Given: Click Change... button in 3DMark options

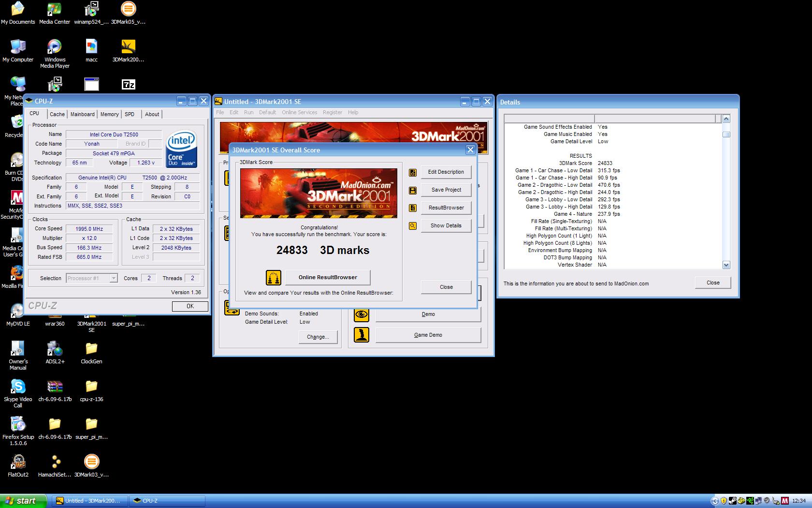Looking at the screenshot, I should (318, 337).
